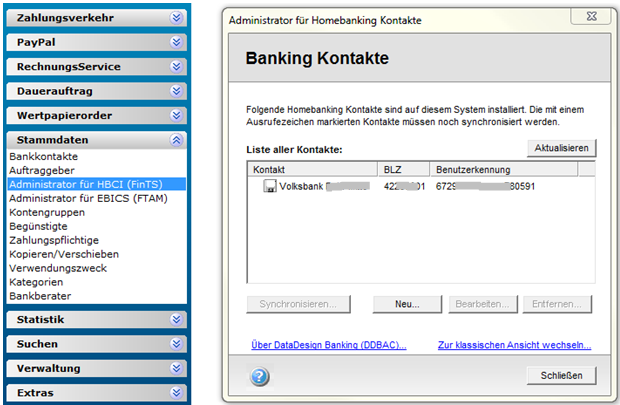Open Über DataDesign Banking (DDBAC) link
Image resolution: width=620 pixels, height=405 pixels.
pos(329,345)
